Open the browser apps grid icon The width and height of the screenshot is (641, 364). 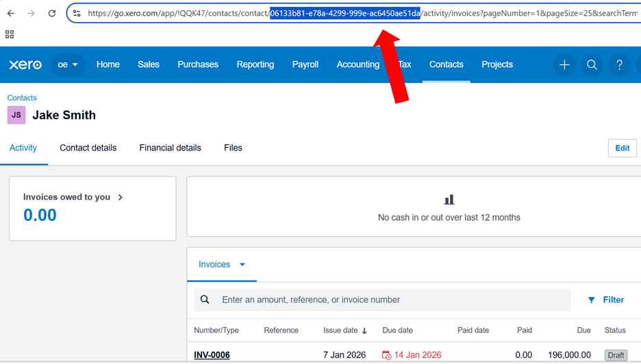[x=9, y=34]
